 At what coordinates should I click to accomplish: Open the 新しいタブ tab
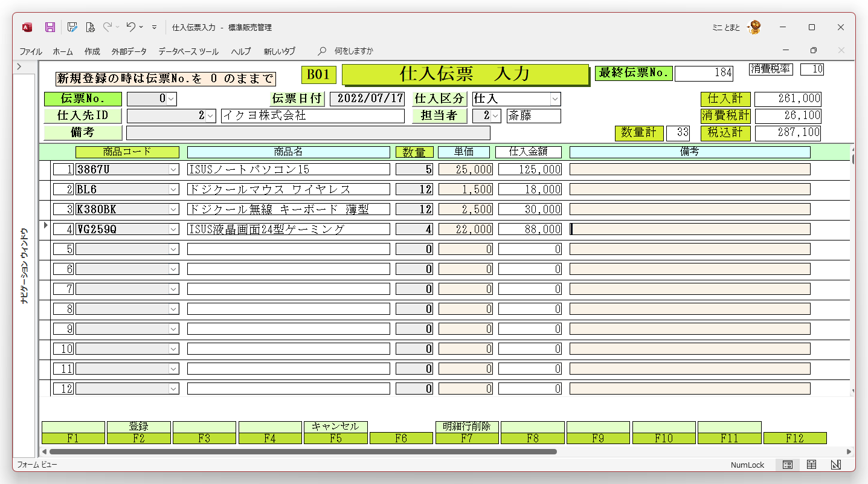click(280, 51)
